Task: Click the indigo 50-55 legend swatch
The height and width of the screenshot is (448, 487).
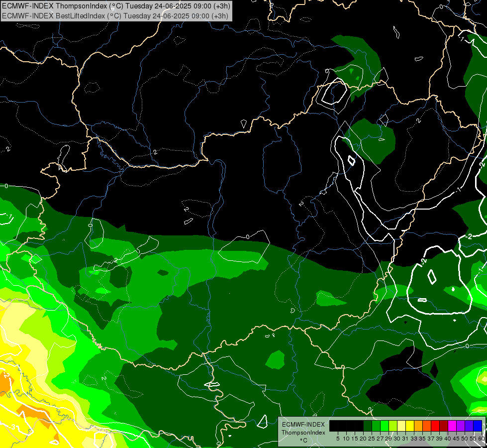Action: pyautogui.click(x=469, y=426)
